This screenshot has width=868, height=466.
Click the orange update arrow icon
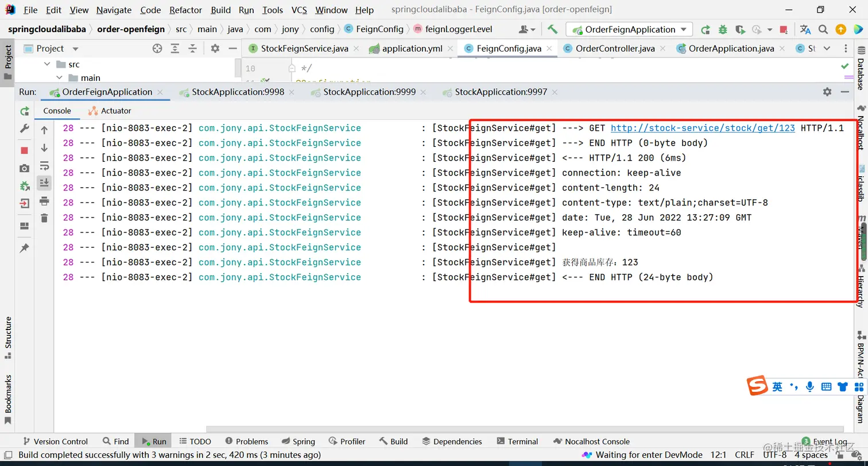point(841,29)
